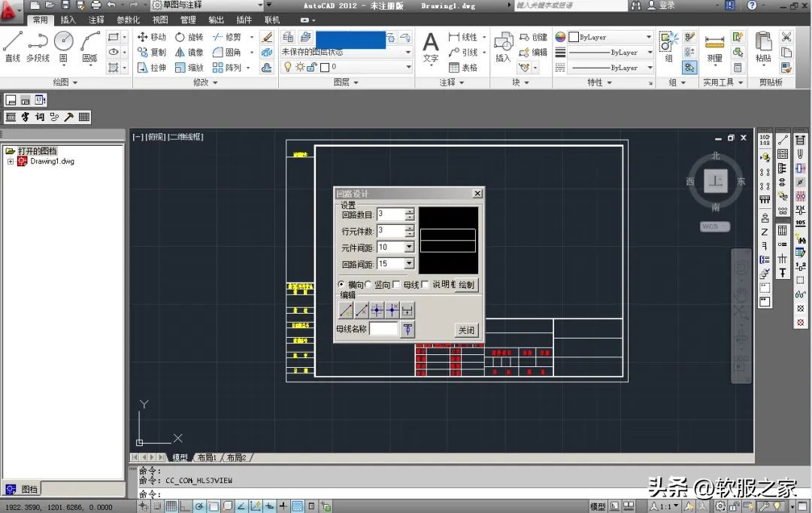Screen dimensions: 812x513
Task: Select the 横向 horizontal radio button
Action: point(342,284)
